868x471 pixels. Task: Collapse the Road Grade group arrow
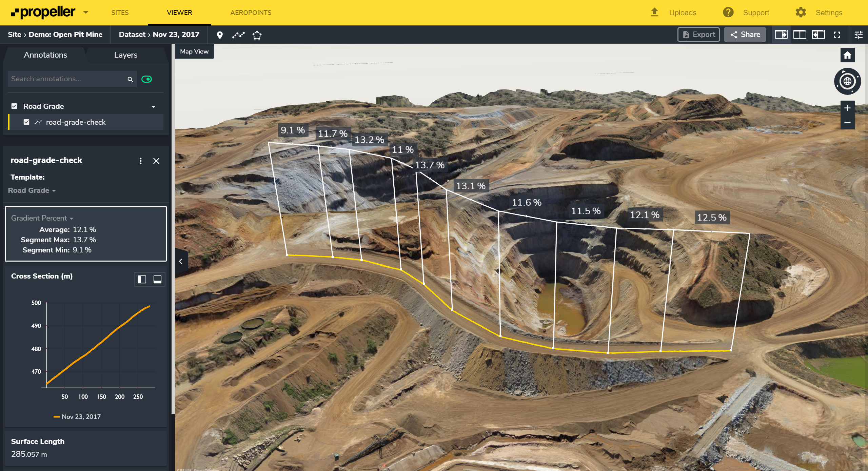coord(153,107)
